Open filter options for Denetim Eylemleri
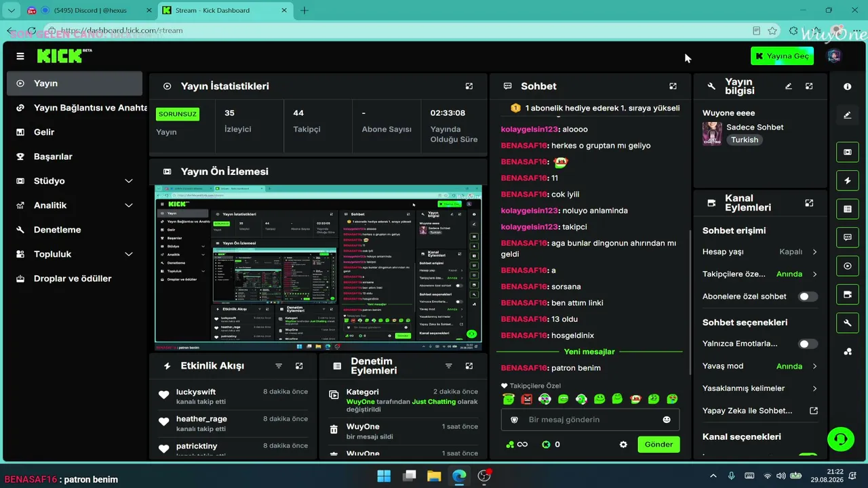 tap(448, 365)
